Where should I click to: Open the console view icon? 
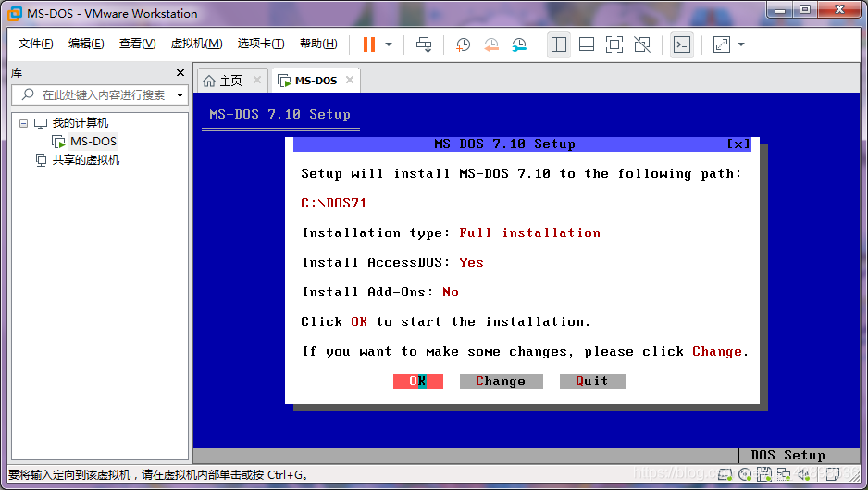(681, 44)
